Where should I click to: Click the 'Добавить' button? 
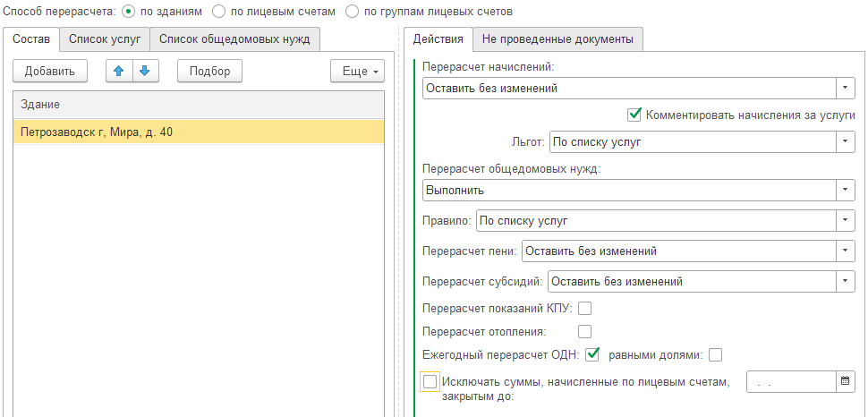click(50, 71)
